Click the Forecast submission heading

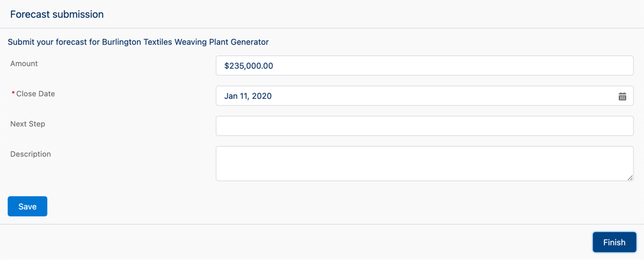pos(57,14)
